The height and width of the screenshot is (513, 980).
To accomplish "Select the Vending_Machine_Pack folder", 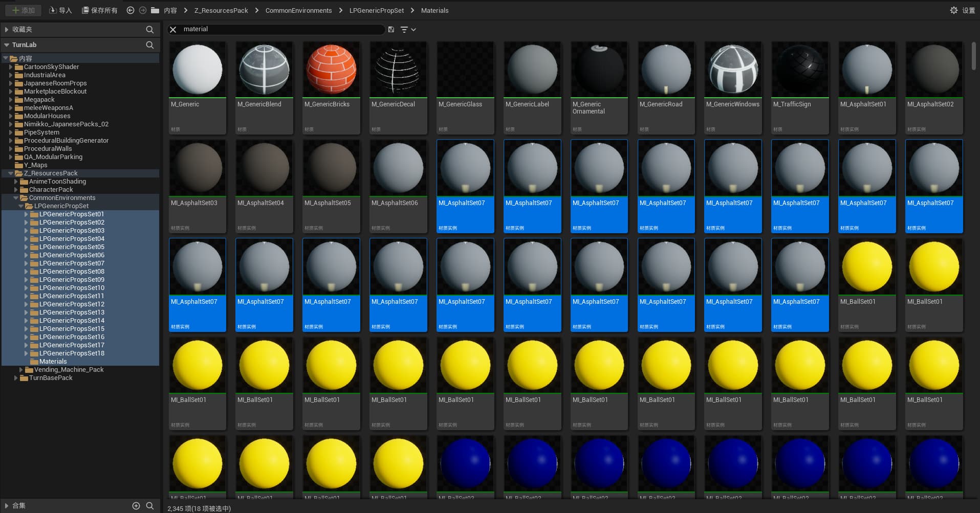I will [69, 370].
